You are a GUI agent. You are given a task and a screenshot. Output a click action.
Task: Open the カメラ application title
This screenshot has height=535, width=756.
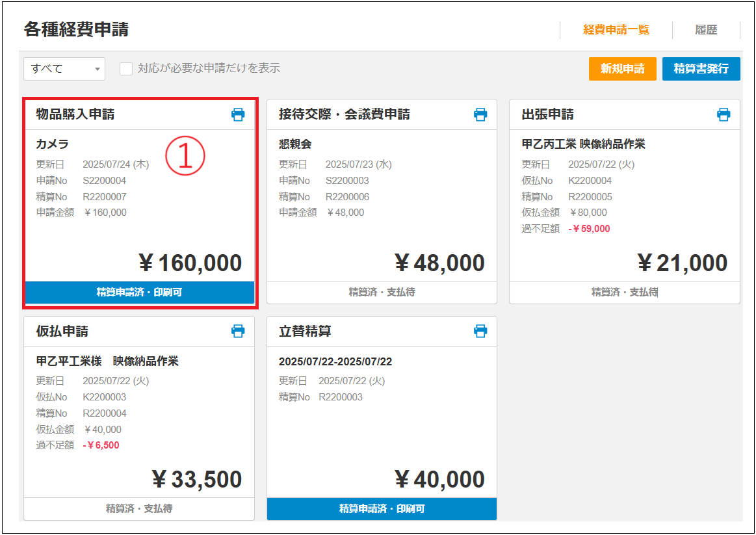(x=53, y=144)
